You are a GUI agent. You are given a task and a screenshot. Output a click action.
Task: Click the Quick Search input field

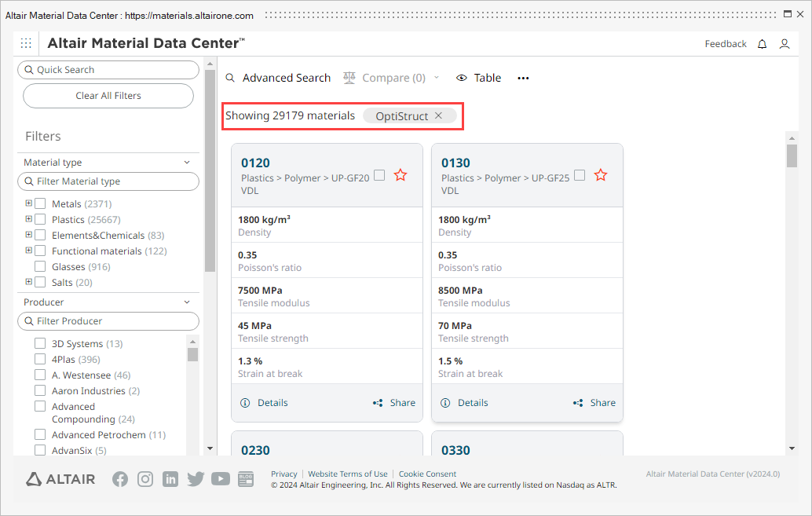click(108, 70)
